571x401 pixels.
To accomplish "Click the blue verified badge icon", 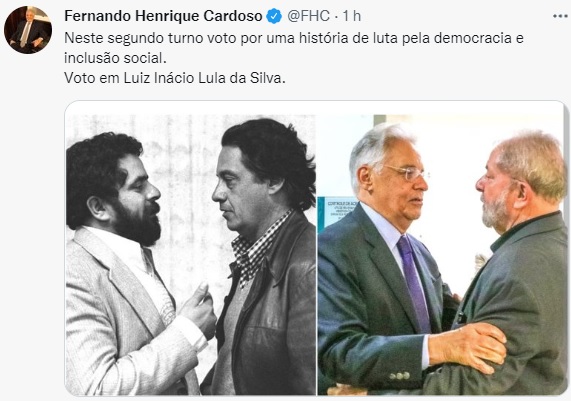I will click(274, 16).
